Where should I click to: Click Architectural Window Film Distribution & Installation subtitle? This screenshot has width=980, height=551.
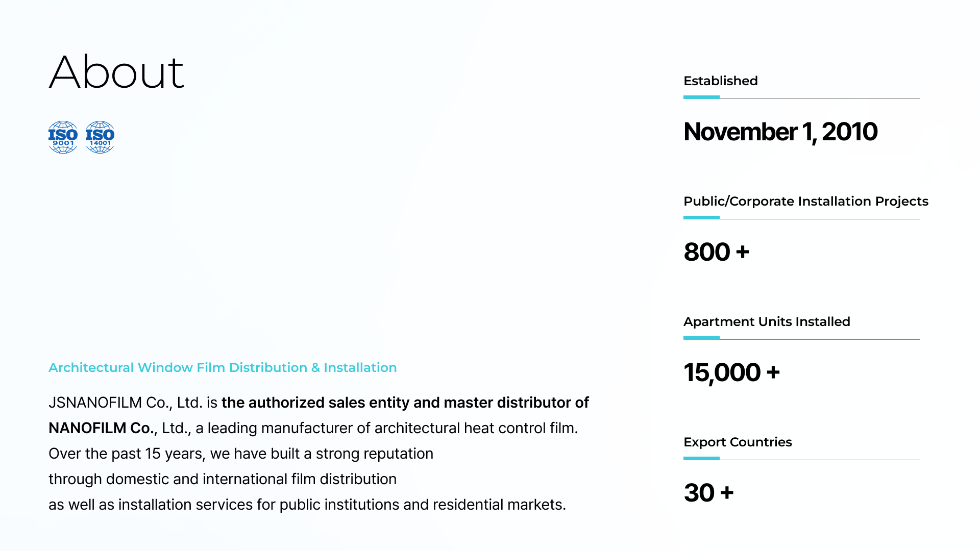pos(223,367)
